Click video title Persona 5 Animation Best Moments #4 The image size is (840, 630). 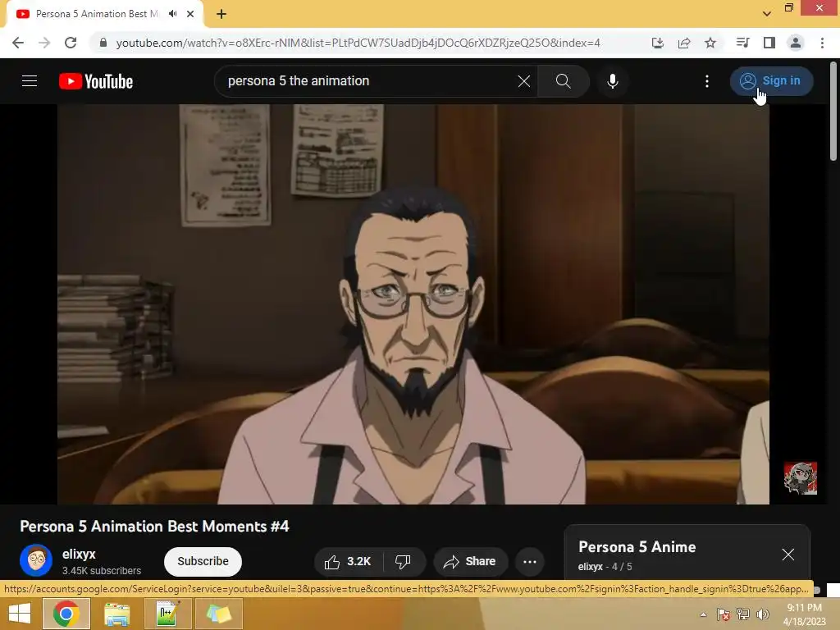tap(154, 527)
